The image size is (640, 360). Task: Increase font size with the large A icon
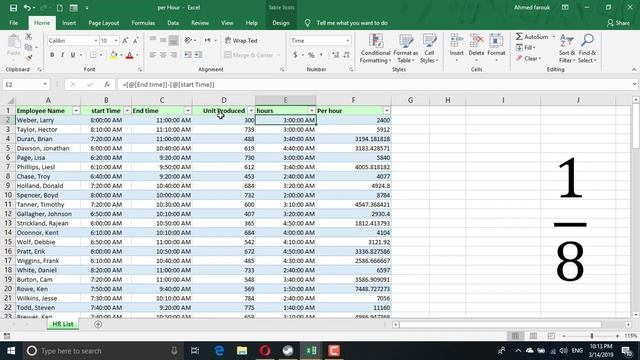125,40
